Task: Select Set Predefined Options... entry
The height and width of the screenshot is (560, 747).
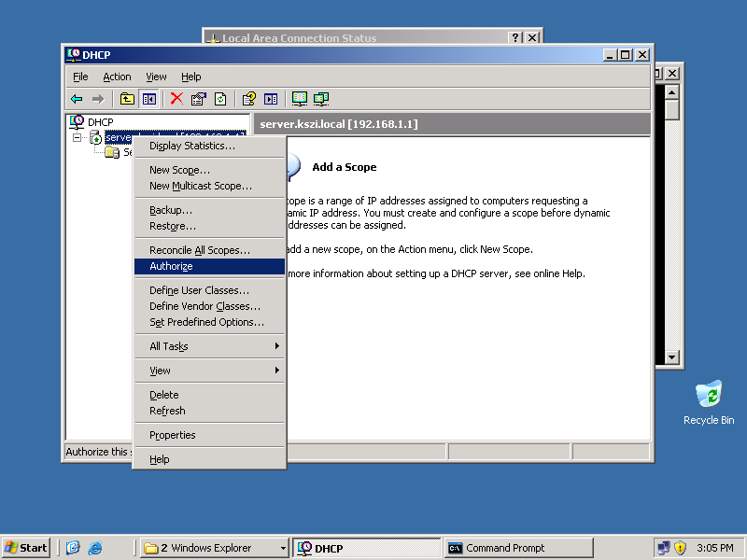Action: pos(209,322)
